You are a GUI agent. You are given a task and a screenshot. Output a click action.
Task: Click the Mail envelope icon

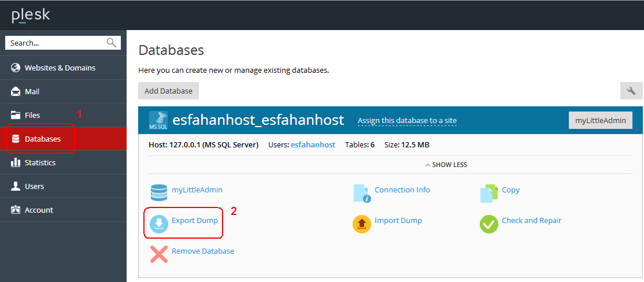click(x=16, y=91)
